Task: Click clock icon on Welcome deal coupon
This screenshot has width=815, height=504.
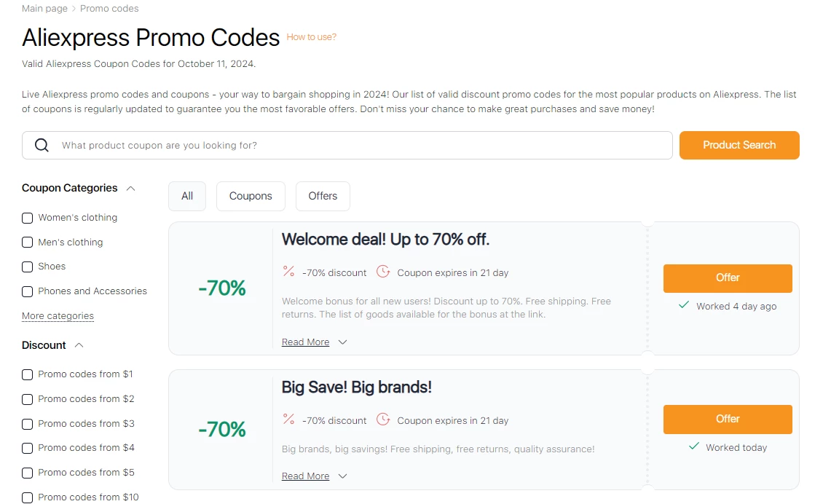Action: coord(383,271)
